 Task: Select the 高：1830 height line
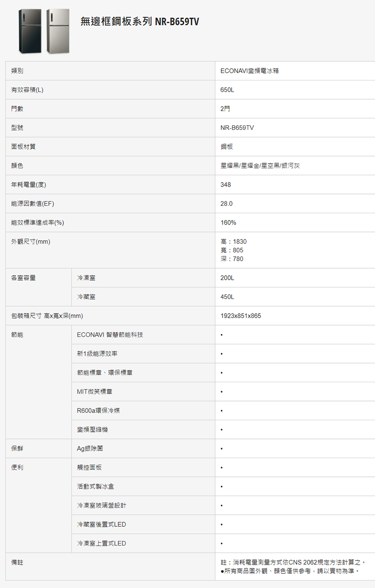click(x=233, y=242)
